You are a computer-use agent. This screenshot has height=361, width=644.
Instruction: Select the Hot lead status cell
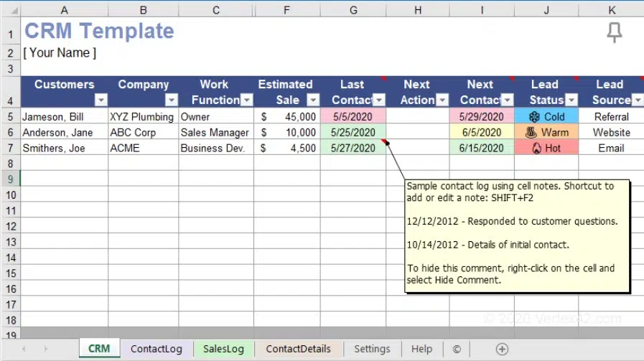[546, 148]
